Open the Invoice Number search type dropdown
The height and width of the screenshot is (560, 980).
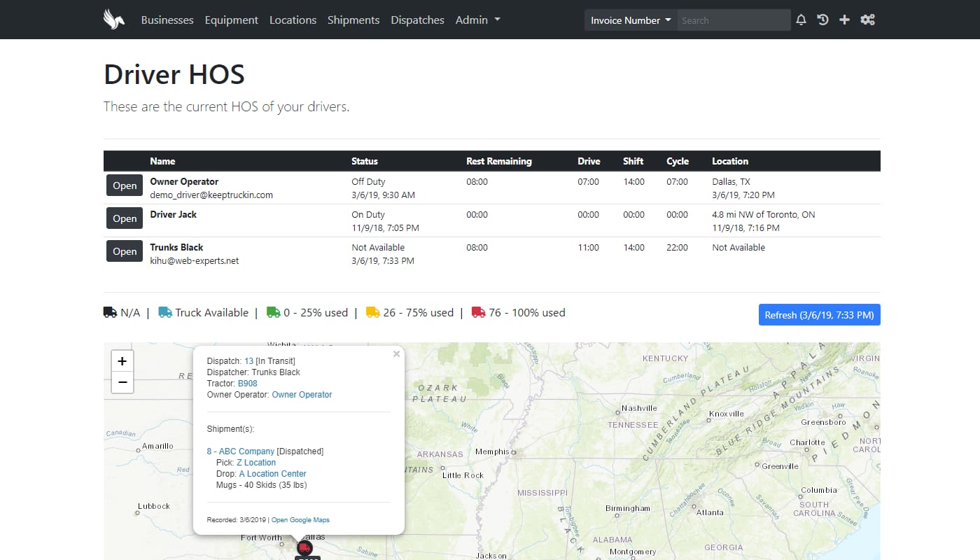click(x=631, y=20)
